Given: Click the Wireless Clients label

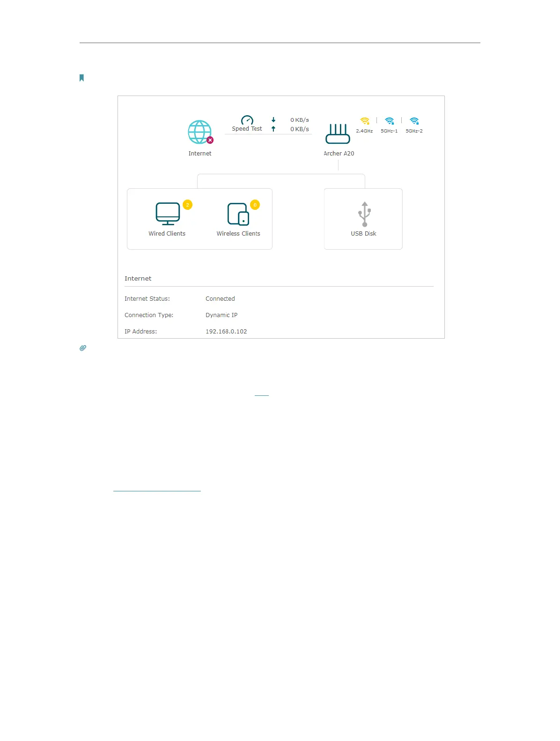Looking at the screenshot, I should click(238, 234).
